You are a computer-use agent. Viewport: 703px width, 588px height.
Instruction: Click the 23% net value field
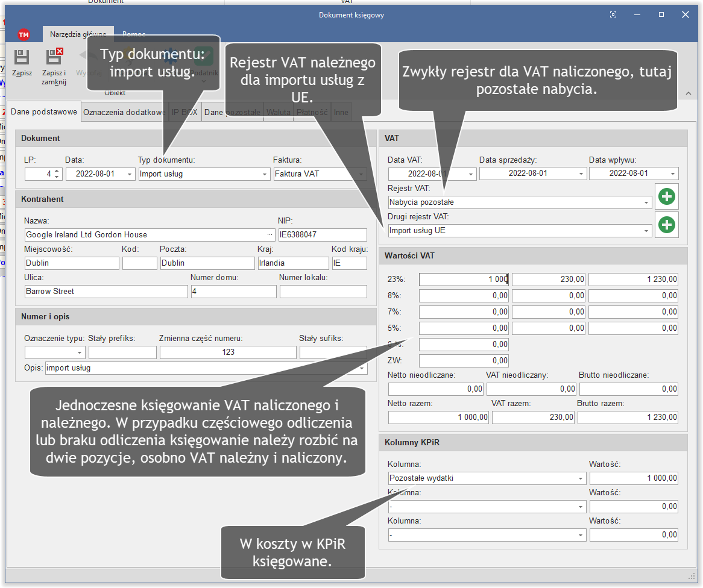(x=464, y=279)
